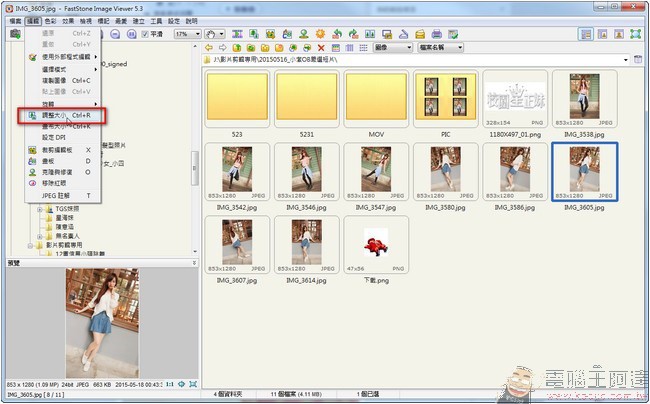Choose 複製圖像 Ctrl+C menu entry
This screenshot has width=650, height=404.
62,80
